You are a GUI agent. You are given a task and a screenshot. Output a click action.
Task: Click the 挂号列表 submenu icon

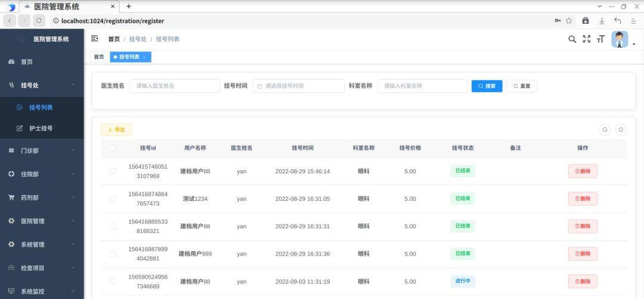[x=19, y=107]
